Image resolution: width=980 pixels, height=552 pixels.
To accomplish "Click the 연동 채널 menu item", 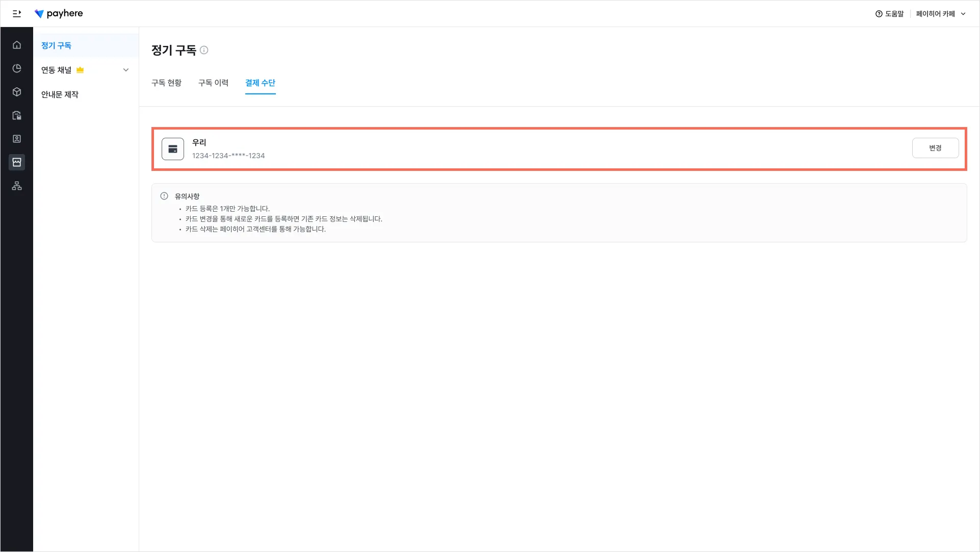I will [57, 70].
